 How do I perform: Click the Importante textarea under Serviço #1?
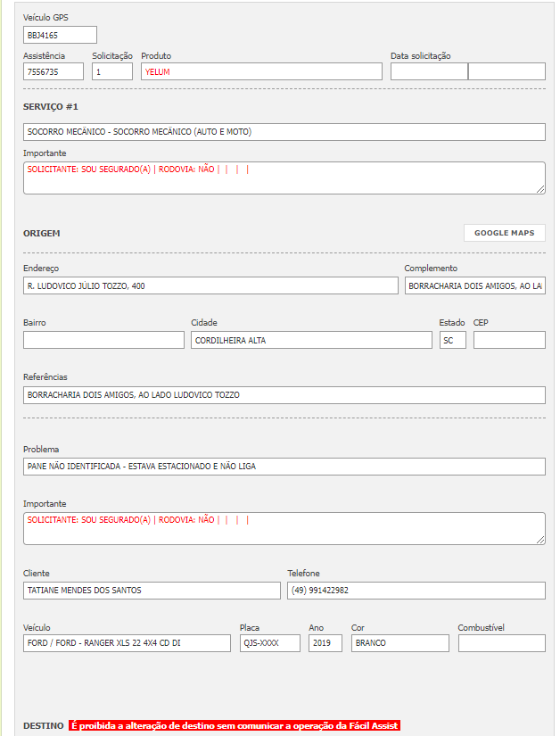[x=284, y=178]
